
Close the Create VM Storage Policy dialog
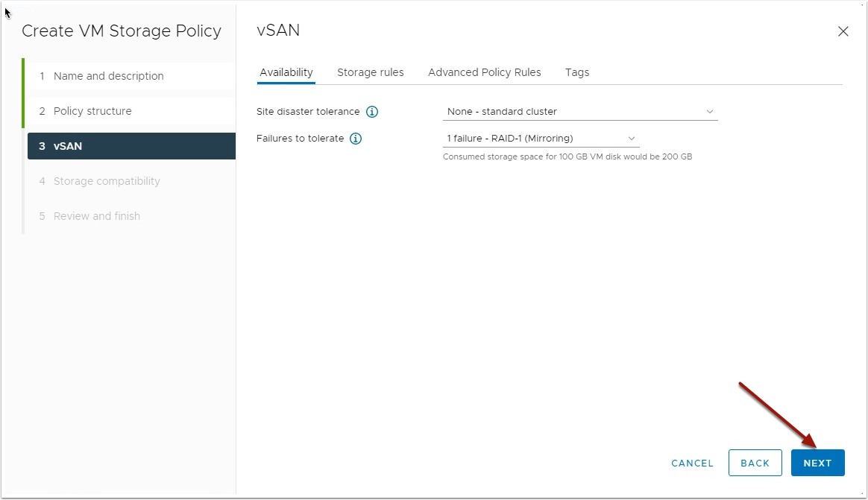843,31
